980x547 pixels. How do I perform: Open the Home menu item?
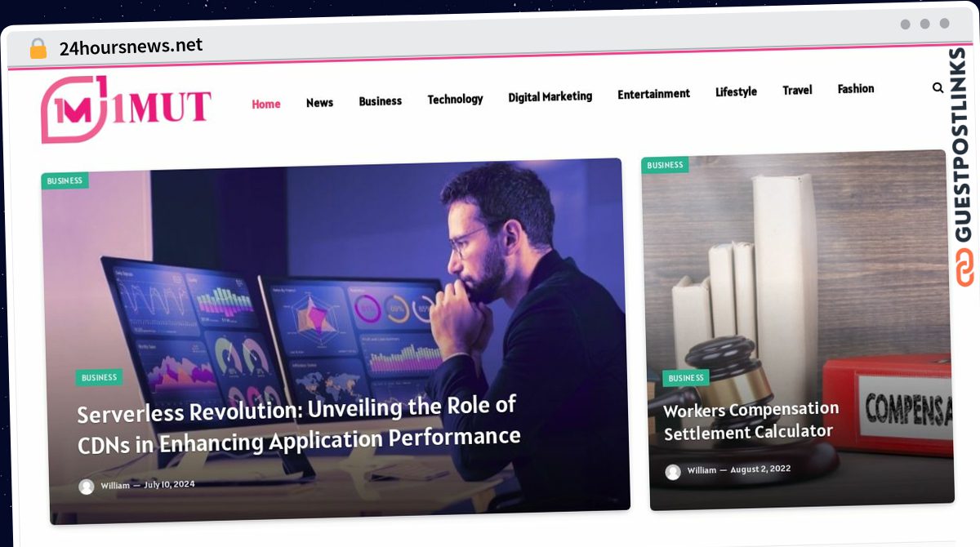coord(266,104)
